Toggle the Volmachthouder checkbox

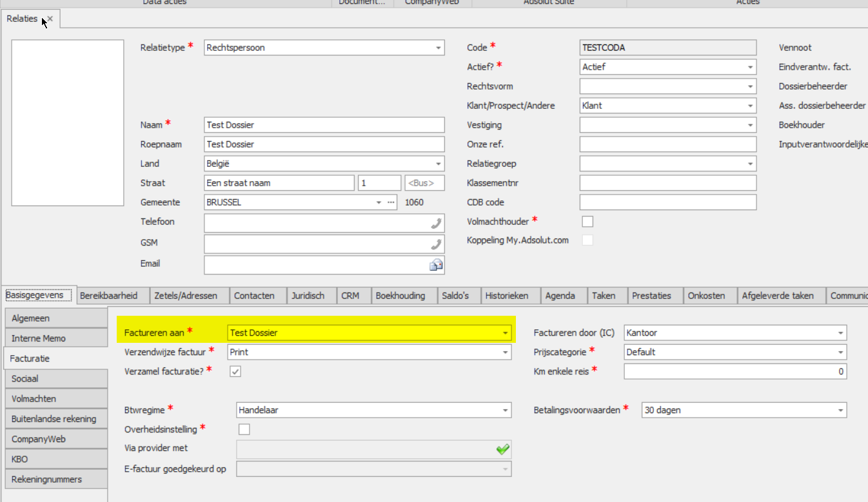tap(587, 222)
